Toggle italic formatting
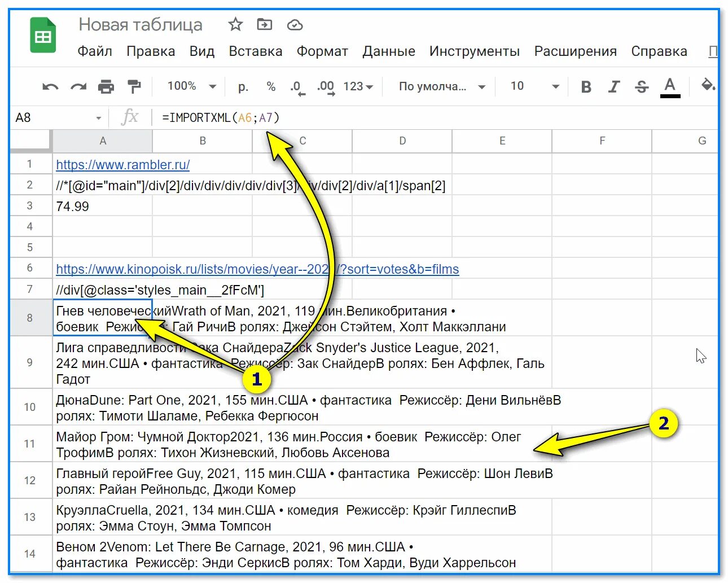The height and width of the screenshot is (583, 728). click(x=614, y=87)
